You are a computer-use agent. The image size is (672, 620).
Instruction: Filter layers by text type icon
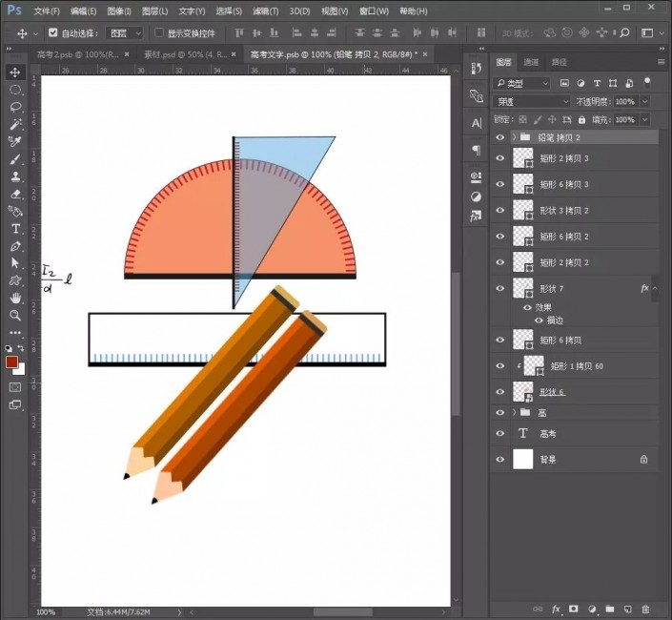click(597, 83)
